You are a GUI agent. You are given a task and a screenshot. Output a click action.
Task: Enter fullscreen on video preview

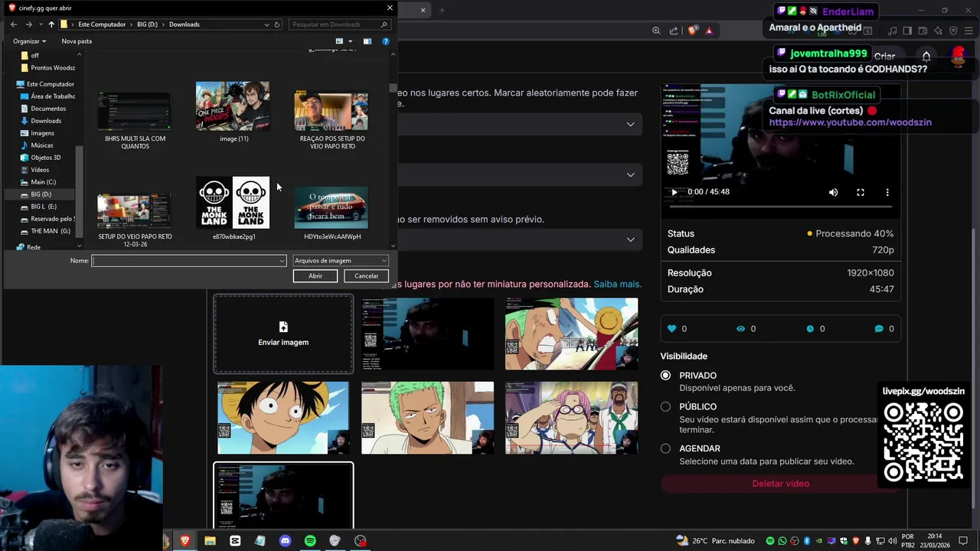[861, 192]
